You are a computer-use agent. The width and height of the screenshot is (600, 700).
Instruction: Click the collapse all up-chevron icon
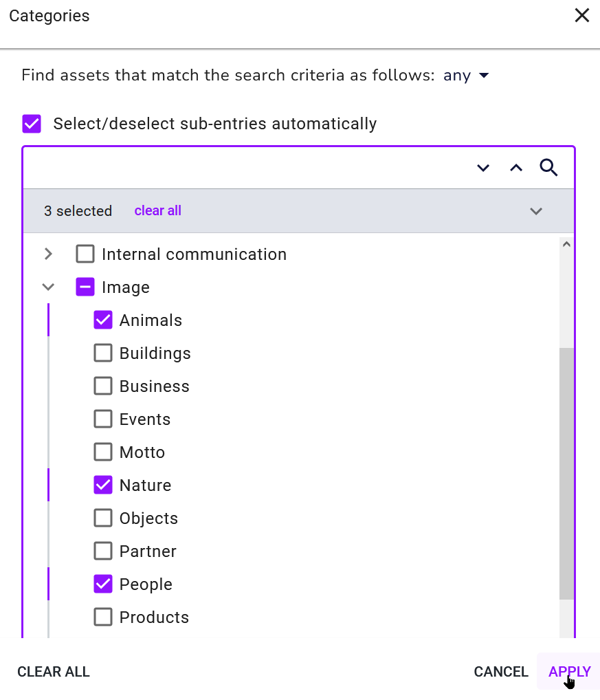(516, 168)
